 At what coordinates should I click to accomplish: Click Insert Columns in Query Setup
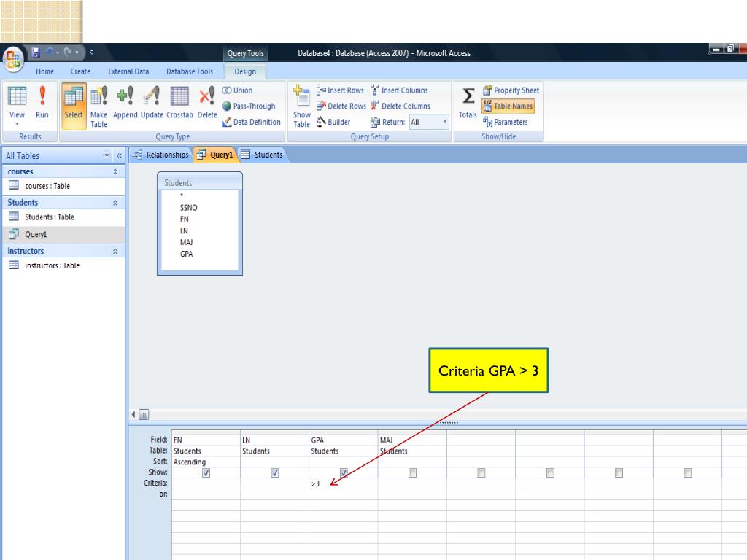399,90
